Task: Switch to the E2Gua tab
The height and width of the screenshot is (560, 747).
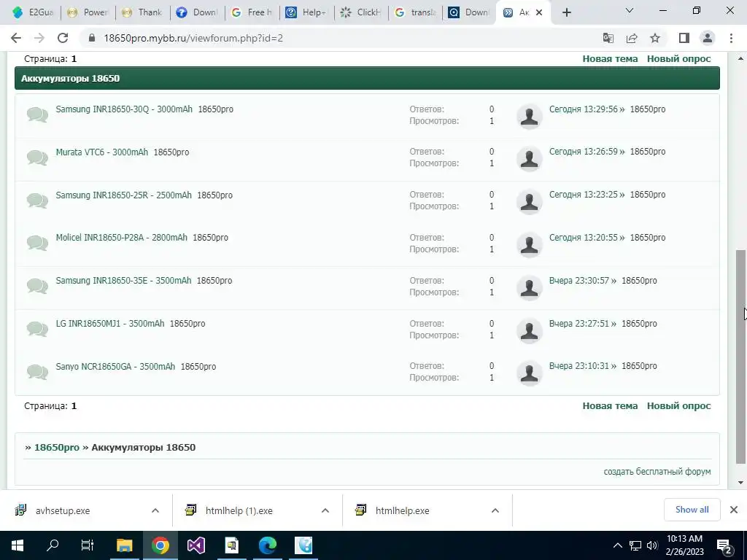Action: [x=34, y=12]
